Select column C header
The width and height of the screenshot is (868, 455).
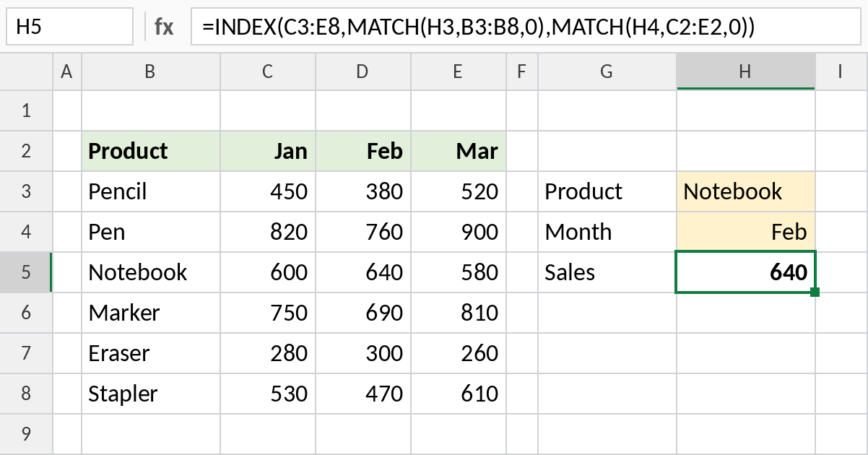coord(268,71)
